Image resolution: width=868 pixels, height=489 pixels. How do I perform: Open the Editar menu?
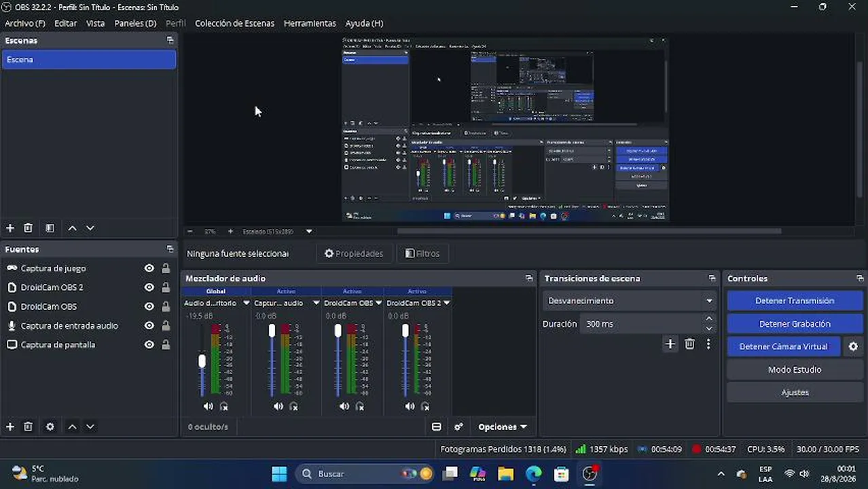point(65,23)
